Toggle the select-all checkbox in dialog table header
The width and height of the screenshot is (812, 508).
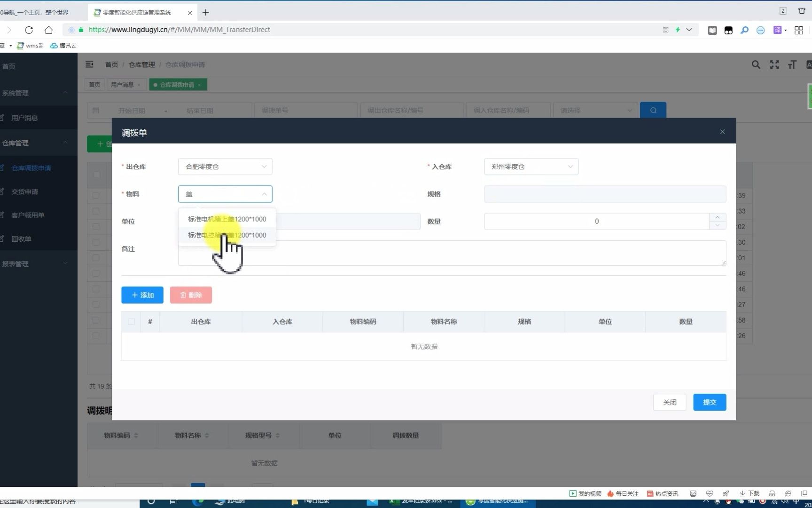pyautogui.click(x=131, y=322)
